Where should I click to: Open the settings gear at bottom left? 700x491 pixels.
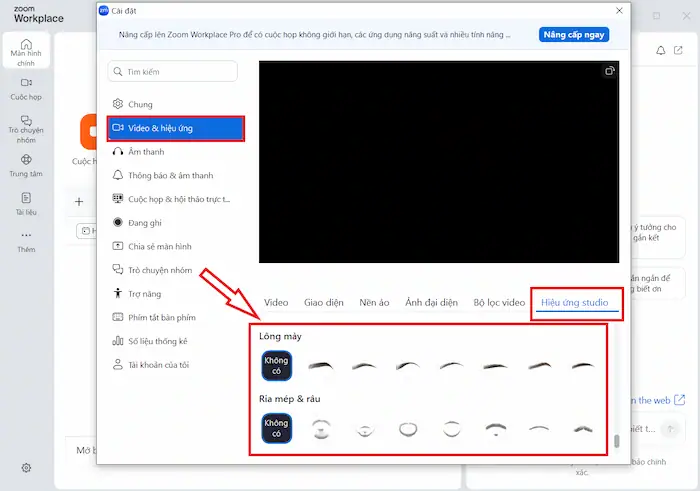coord(26,467)
